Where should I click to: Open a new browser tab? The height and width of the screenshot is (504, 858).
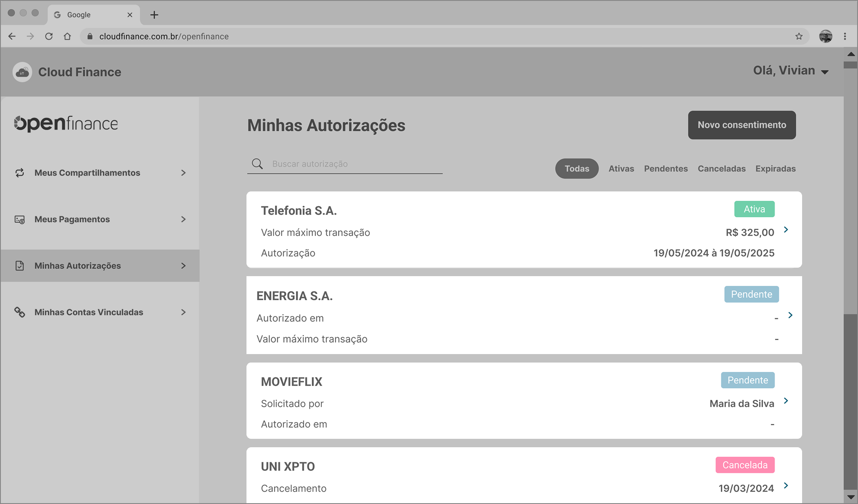click(x=154, y=15)
